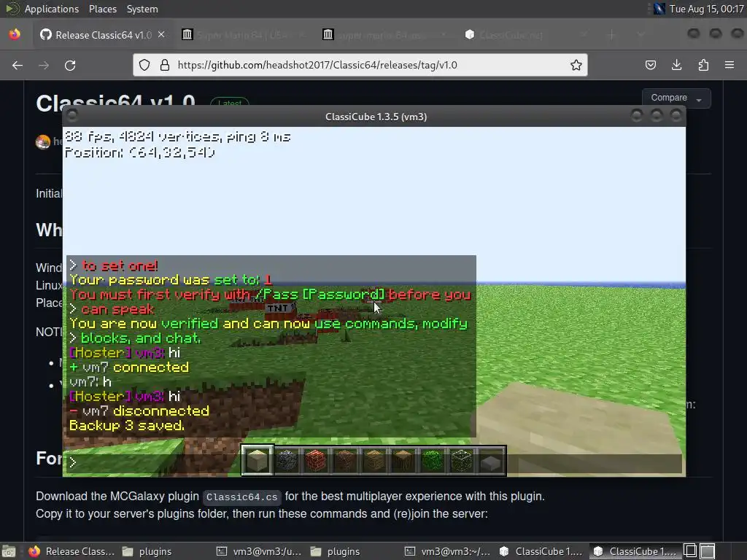Open a new Firefox tab with plus

pyautogui.click(x=612, y=35)
